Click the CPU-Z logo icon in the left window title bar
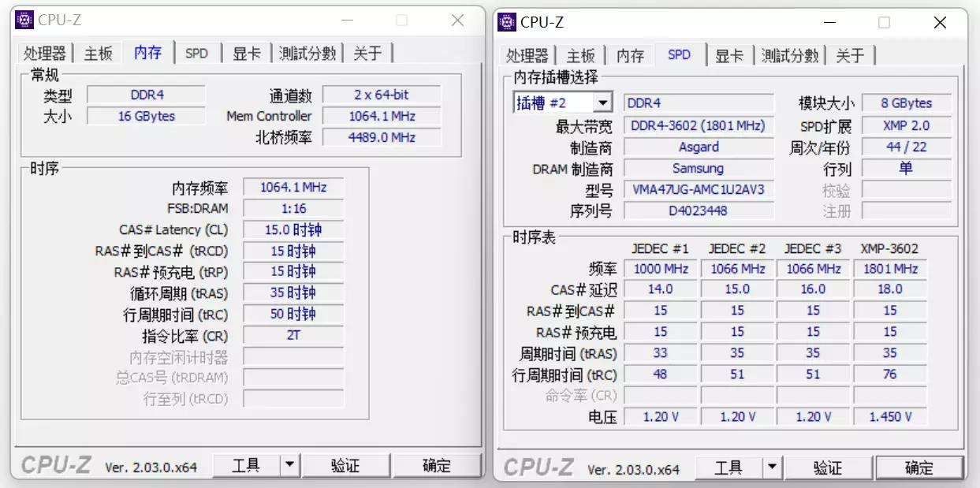 click(x=24, y=19)
